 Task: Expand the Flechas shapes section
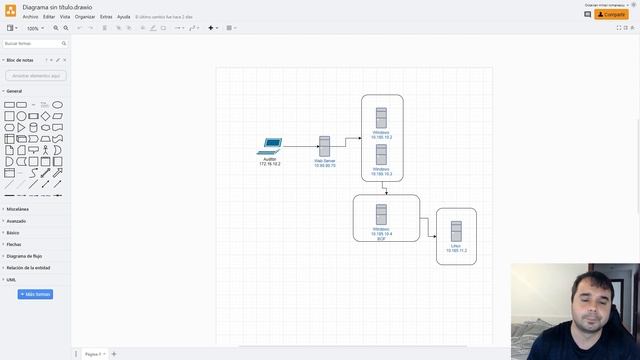[x=13, y=244]
